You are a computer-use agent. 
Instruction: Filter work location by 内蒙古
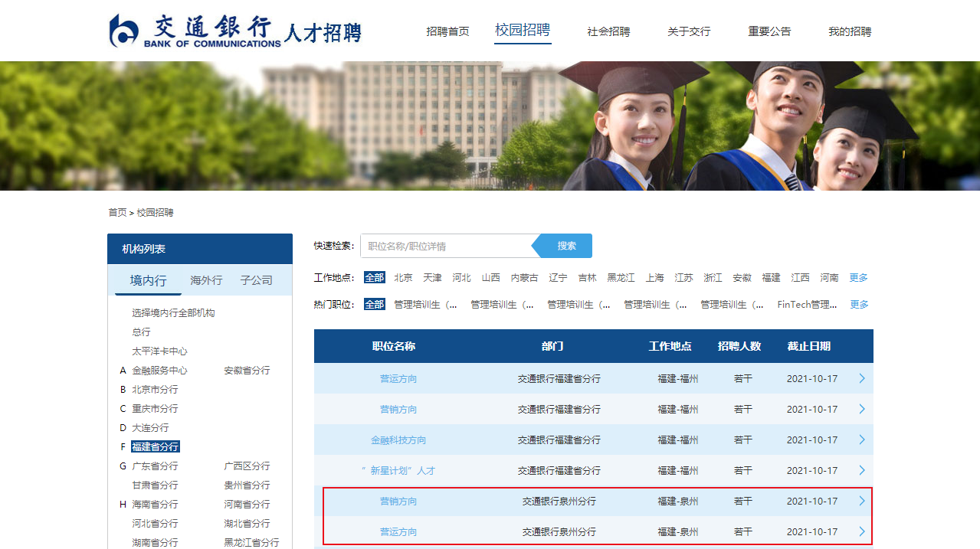[525, 277]
